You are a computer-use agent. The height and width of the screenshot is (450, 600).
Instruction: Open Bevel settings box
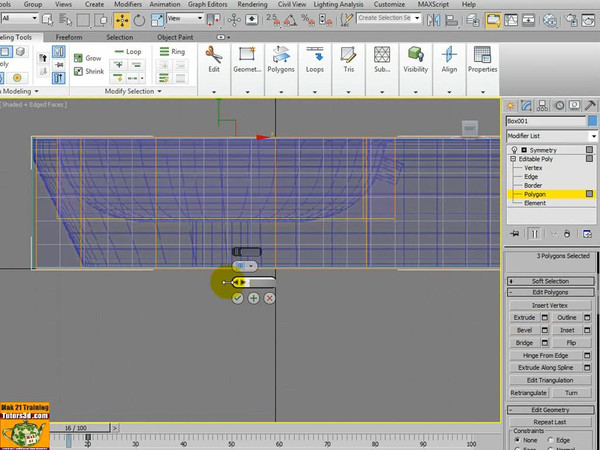[545, 330]
